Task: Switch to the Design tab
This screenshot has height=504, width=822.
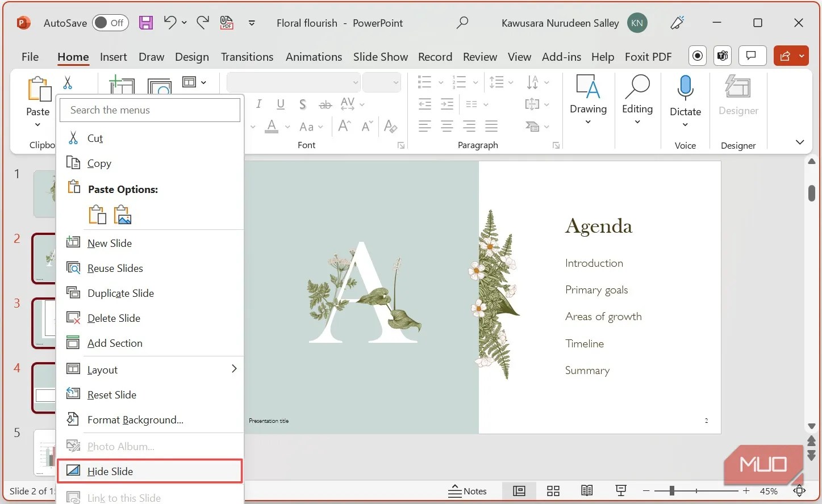Action: [x=192, y=57]
